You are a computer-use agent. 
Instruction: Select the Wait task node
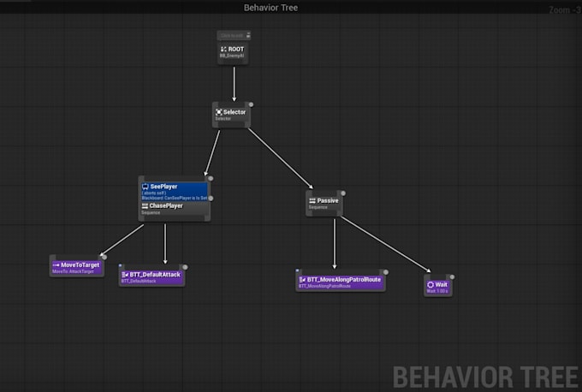[x=437, y=287]
